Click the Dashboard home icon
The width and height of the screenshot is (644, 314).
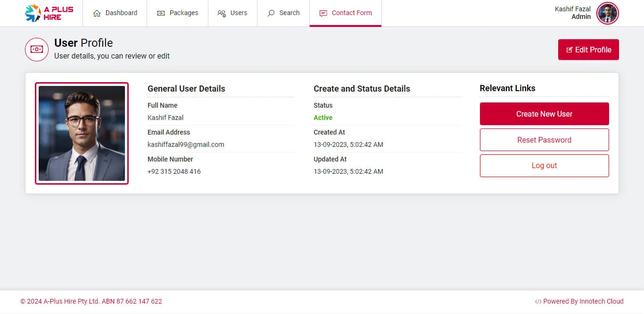[97, 13]
